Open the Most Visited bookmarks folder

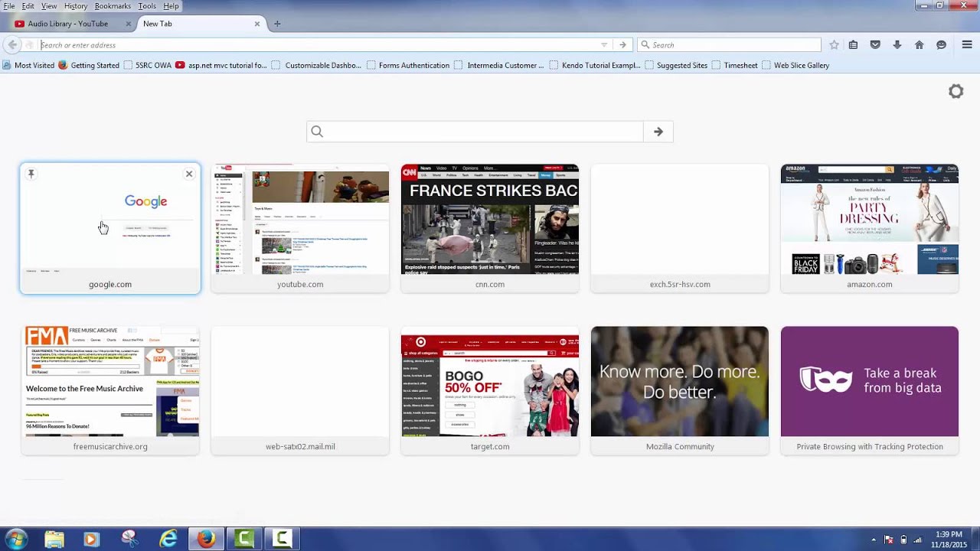[29, 66]
